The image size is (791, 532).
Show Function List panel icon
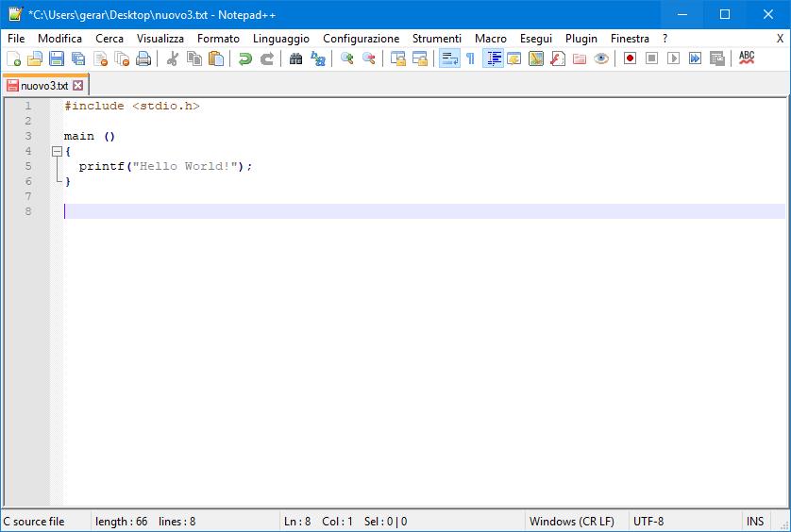(558, 59)
